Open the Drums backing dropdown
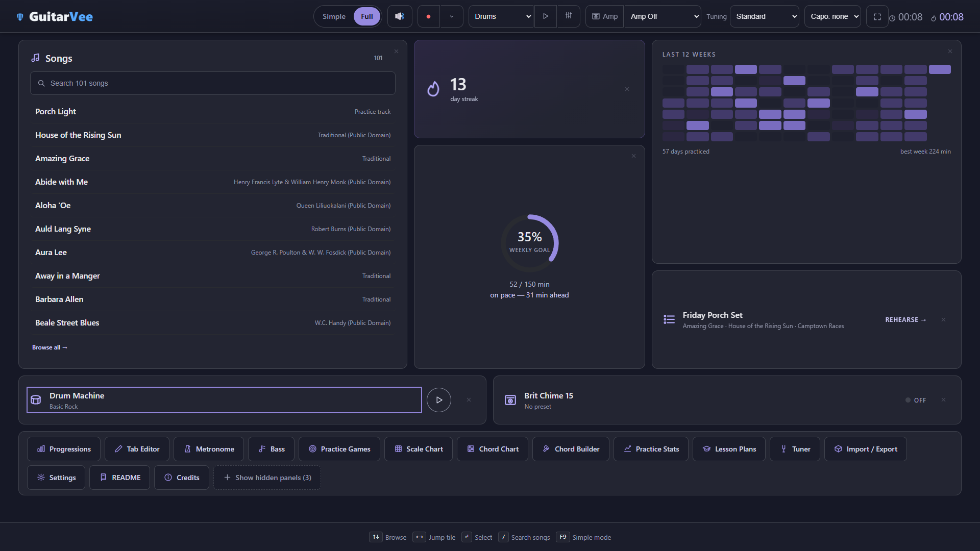Screen dimensions: 980x551 (x=501, y=16)
